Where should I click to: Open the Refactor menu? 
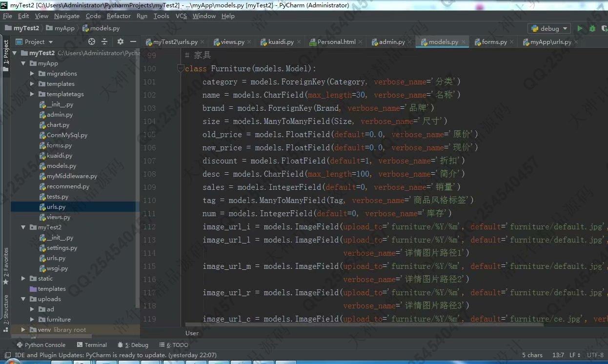[119, 16]
